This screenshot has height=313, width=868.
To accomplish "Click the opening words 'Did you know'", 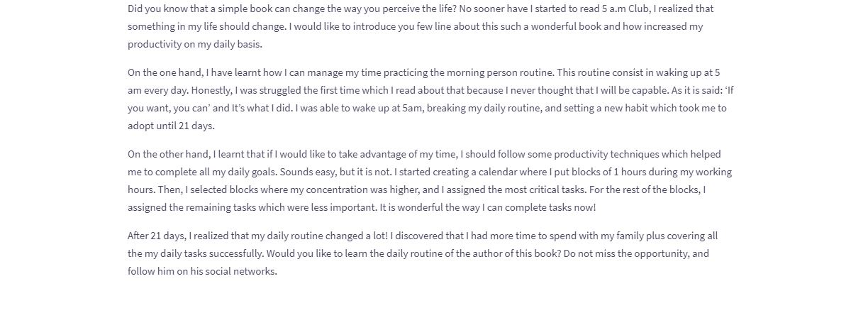I will [157, 9].
